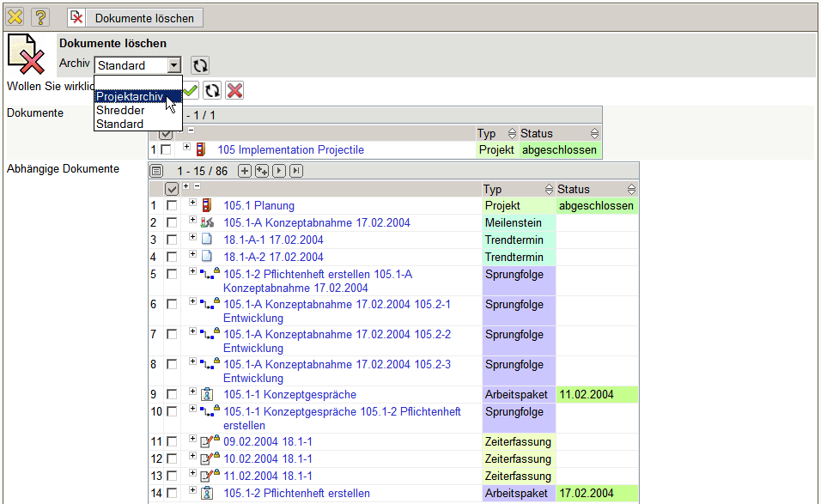
Task: Jump to last page of dependent documents
Action: point(296,171)
